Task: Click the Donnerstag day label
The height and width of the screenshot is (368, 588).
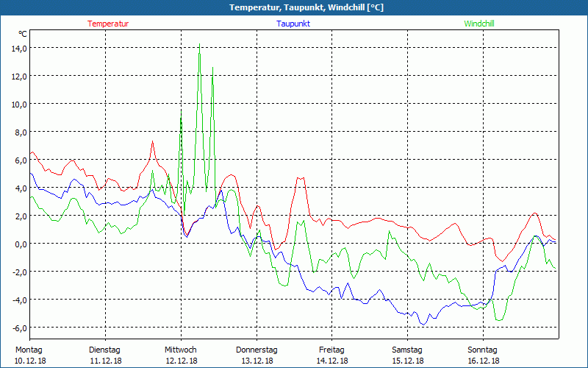Action: [257, 350]
